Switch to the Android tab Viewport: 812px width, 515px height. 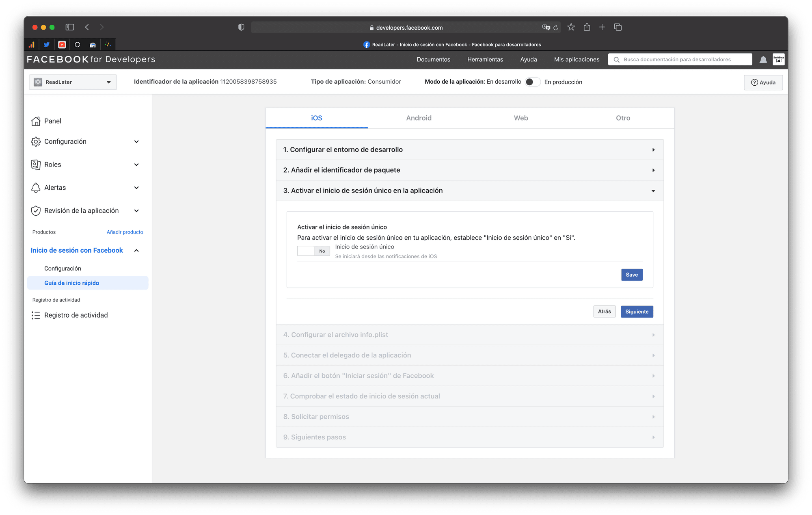pyautogui.click(x=419, y=118)
